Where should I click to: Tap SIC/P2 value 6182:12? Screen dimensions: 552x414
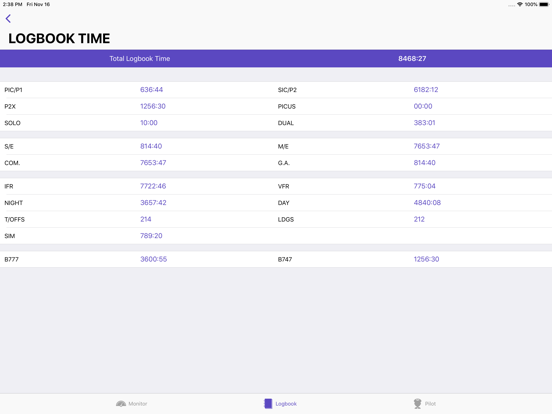[x=426, y=90]
